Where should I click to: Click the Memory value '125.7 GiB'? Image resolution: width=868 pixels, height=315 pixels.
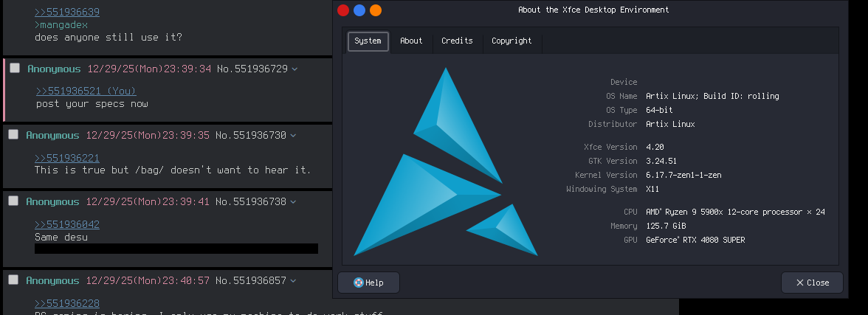[x=666, y=226]
